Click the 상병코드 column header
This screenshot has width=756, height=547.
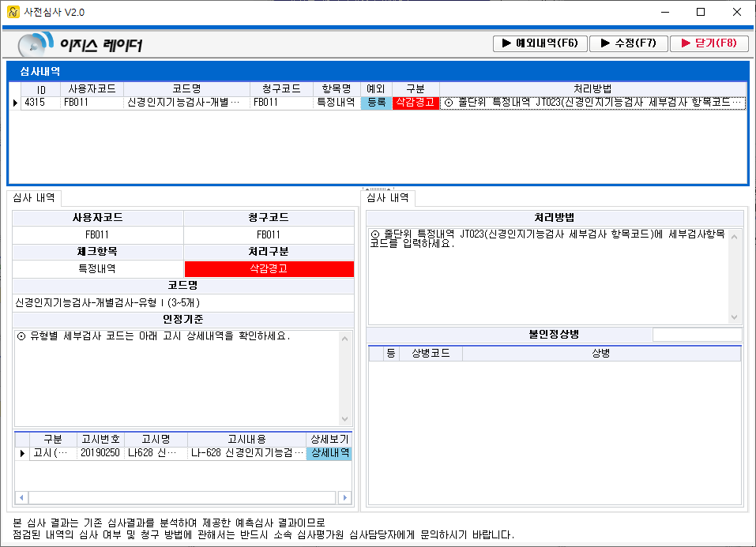click(x=430, y=354)
